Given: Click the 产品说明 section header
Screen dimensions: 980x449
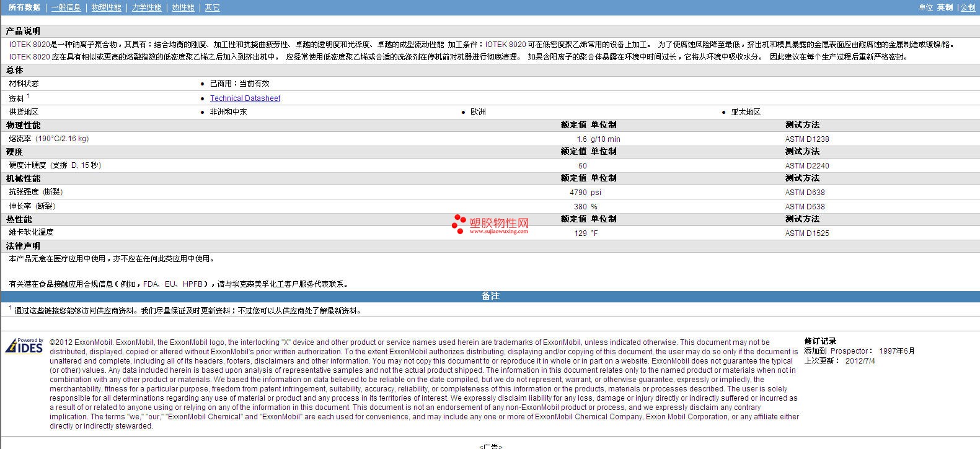Looking at the screenshot, I should pyautogui.click(x=23, y=31).
